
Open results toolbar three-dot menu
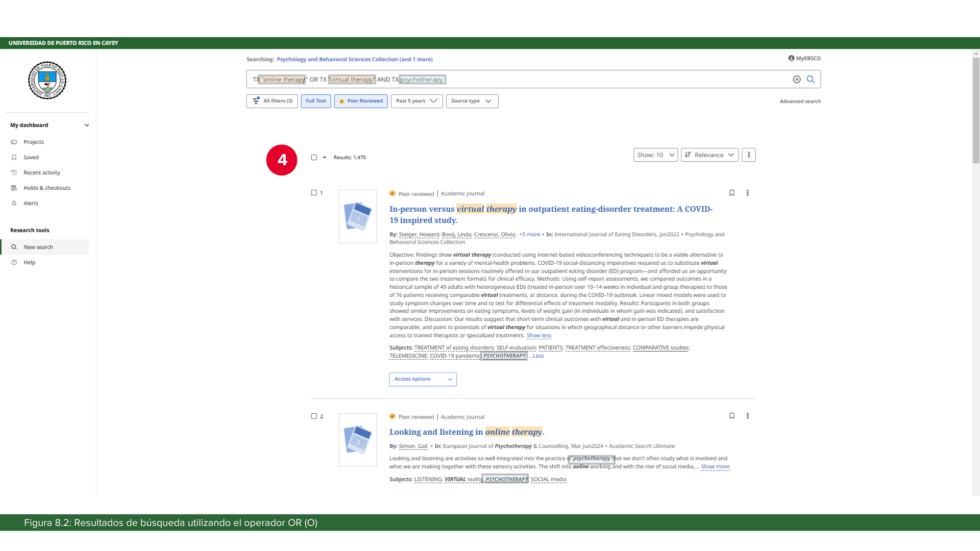[748, 155]
